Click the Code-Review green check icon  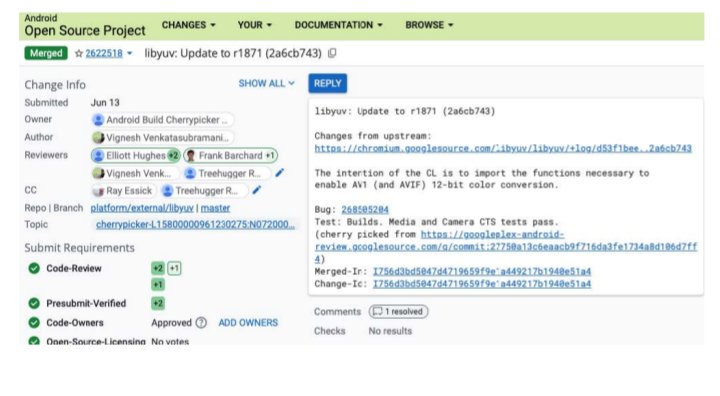pos(34,268)
